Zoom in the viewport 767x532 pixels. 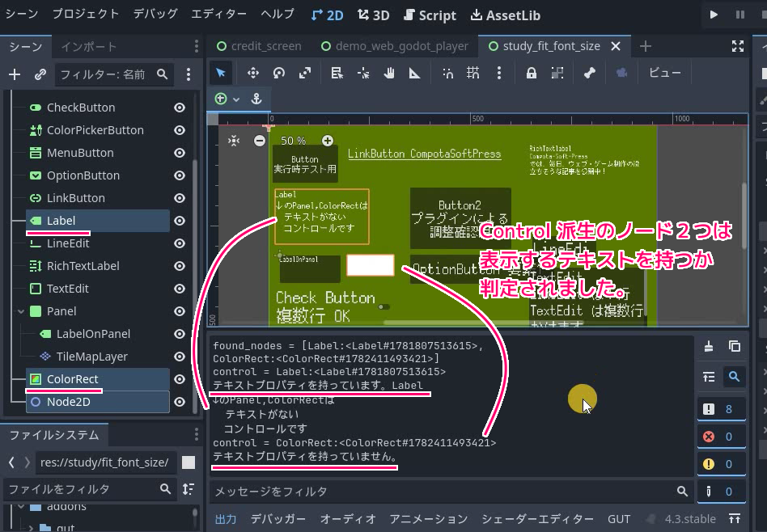click(x=327, y=141)
